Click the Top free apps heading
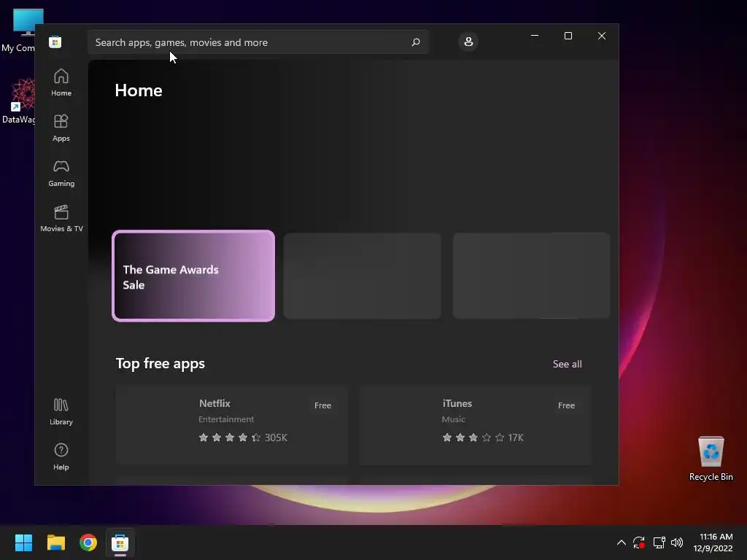Screen dimensions: 747x560 click(160, 364)
